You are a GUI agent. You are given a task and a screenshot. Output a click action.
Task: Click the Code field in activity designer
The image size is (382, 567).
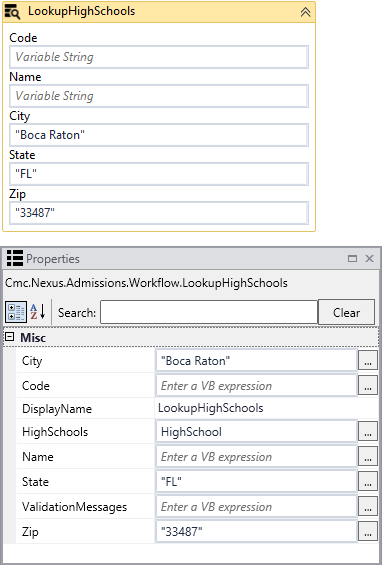(x=159, y=57)
